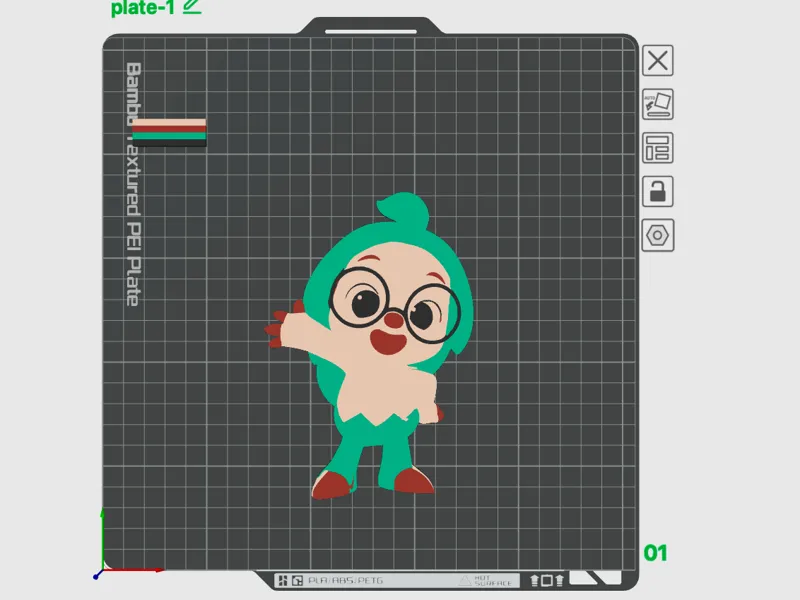Click the 01 plate number
800x600 pixels.
[655, 553]
